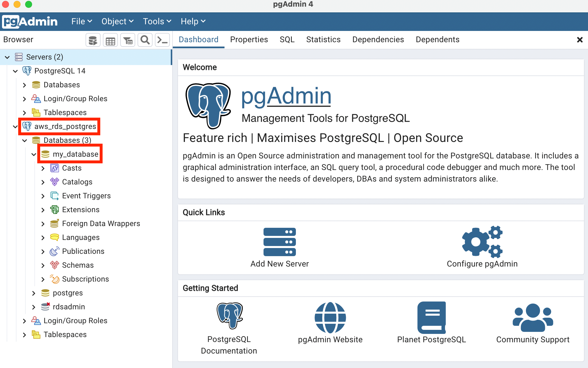Screen dimensions: 588x368
Task: Click the Filtered Rows toolbar icon
Action: coord(128,40)
